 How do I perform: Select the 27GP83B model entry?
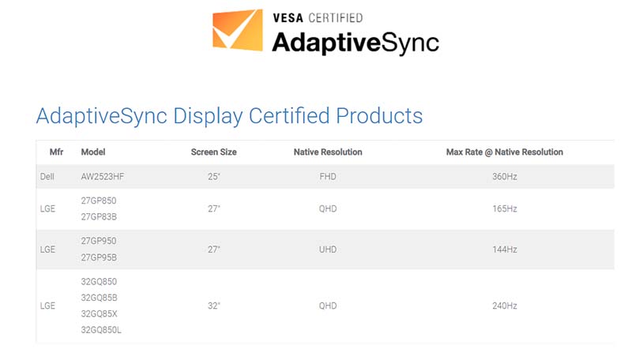(99, 217)
